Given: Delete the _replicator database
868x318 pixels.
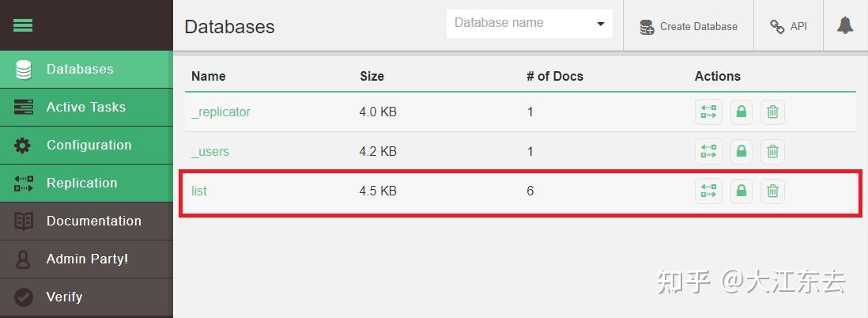Looking at the screenshot, I should (773, 112).
